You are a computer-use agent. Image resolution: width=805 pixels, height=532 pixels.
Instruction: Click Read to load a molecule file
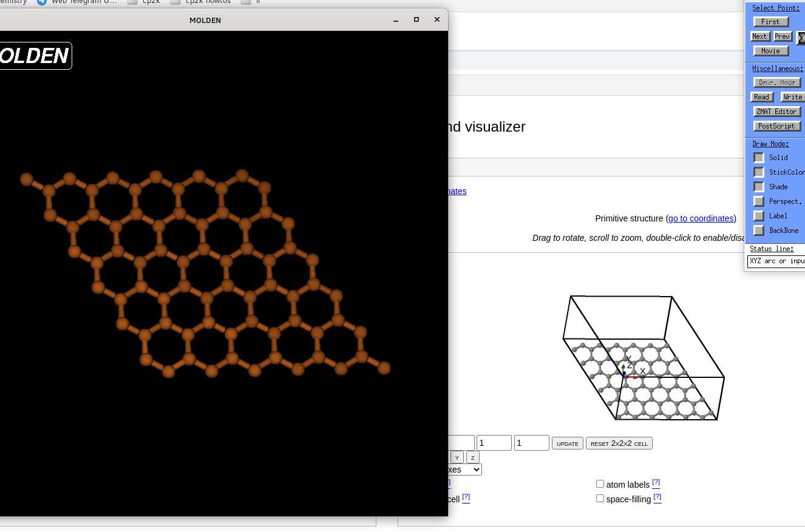click(x=761, y=96)
